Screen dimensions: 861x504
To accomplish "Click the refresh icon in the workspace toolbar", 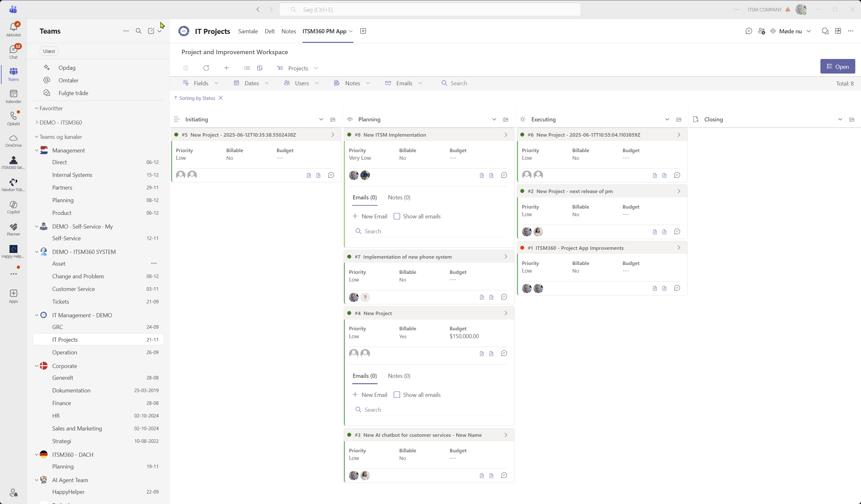I will 206,68.
